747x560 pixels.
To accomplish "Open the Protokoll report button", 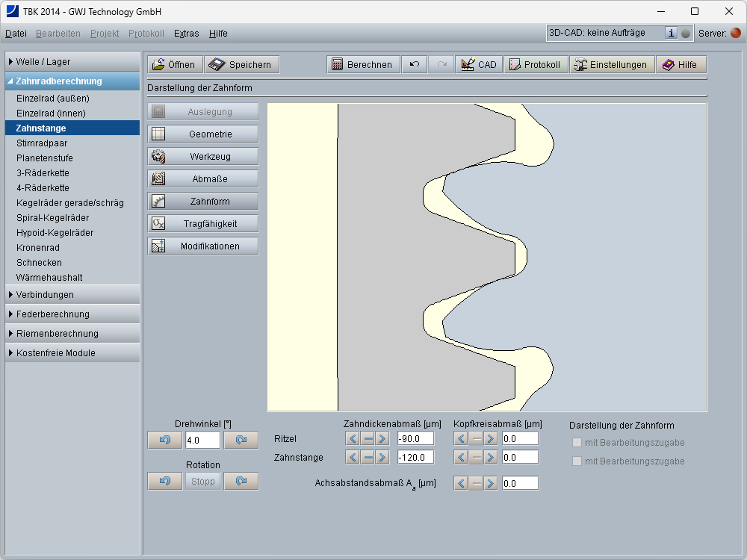I will click(535, 65).
